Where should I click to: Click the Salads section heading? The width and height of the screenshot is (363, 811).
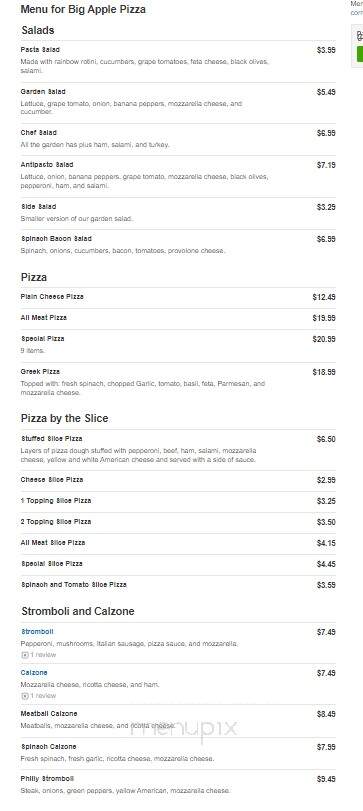click(x=38, y=31)
